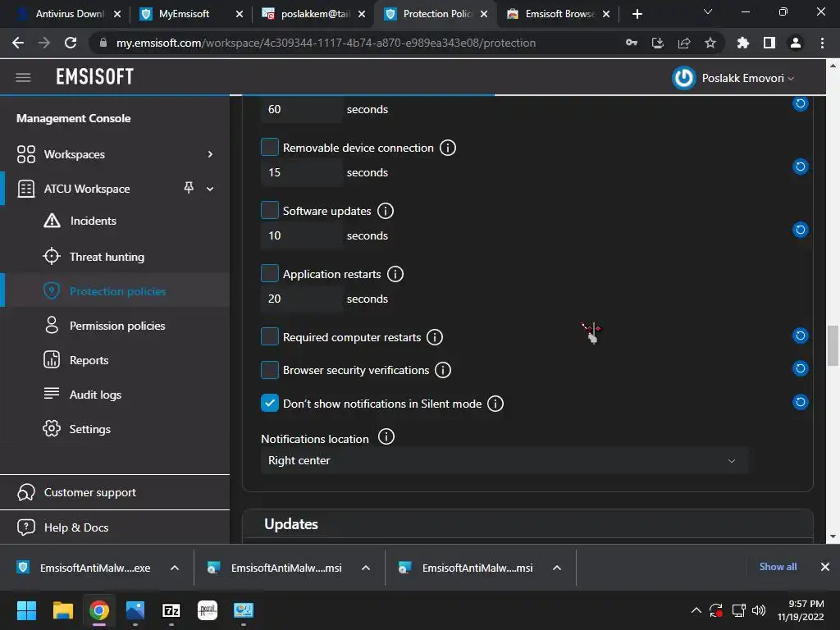Open options for EmsisoftAntiMalw....exe download

pos(175,568)
